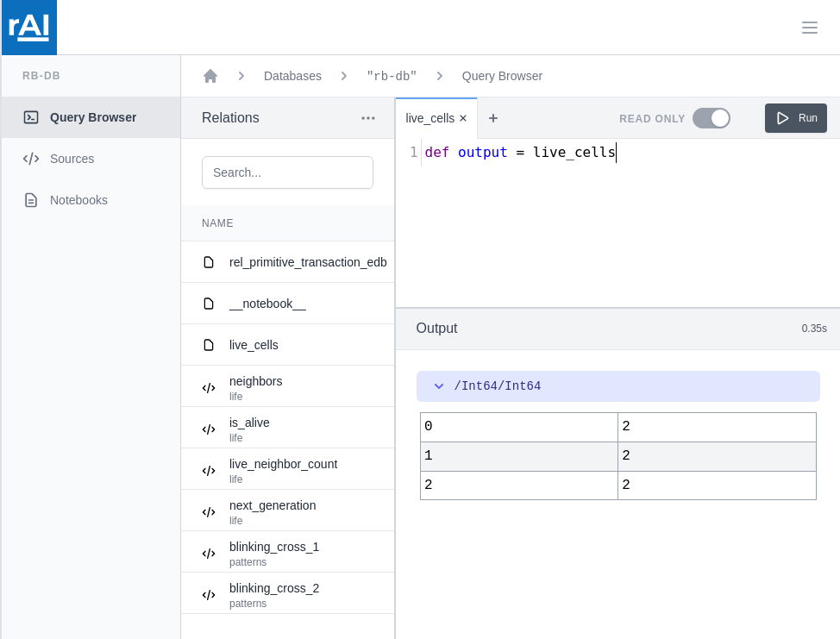Image resolution: width=840 pixels, height=639 pixels.
Task: Close the live_cells tab
Action: [x=463, y=118]
